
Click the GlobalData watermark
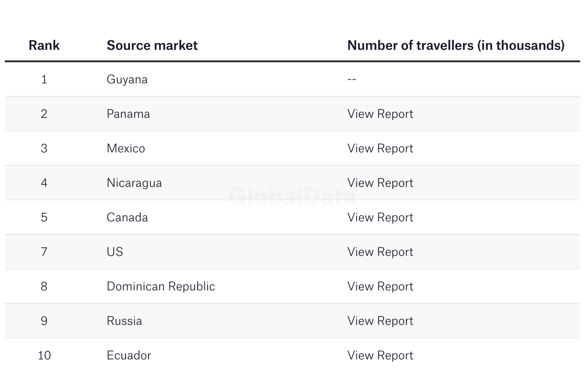click(292, 196)
